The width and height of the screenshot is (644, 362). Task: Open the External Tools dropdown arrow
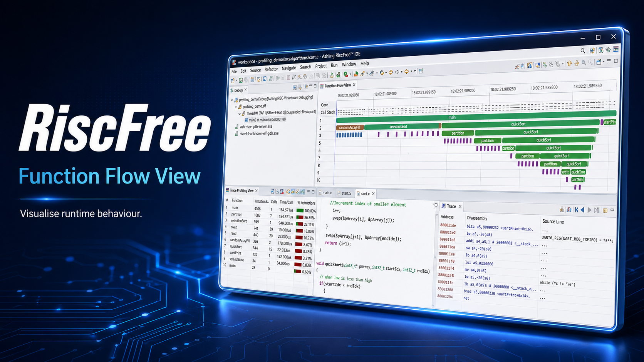(x=367, y=73)
